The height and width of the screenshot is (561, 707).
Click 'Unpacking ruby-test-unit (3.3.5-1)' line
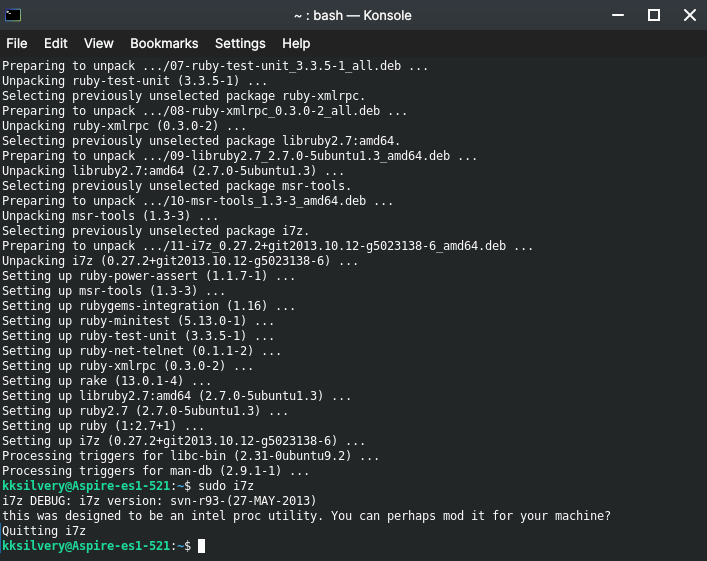pyautogui.click(x=134, y=81)
